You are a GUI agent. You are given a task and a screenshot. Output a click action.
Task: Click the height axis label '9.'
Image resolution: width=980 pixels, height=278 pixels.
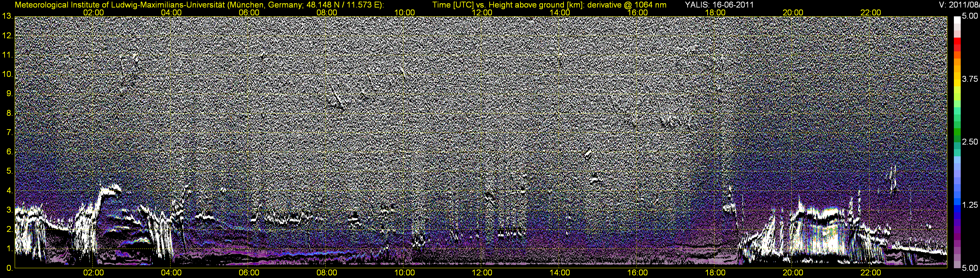(x=9, y=94)
